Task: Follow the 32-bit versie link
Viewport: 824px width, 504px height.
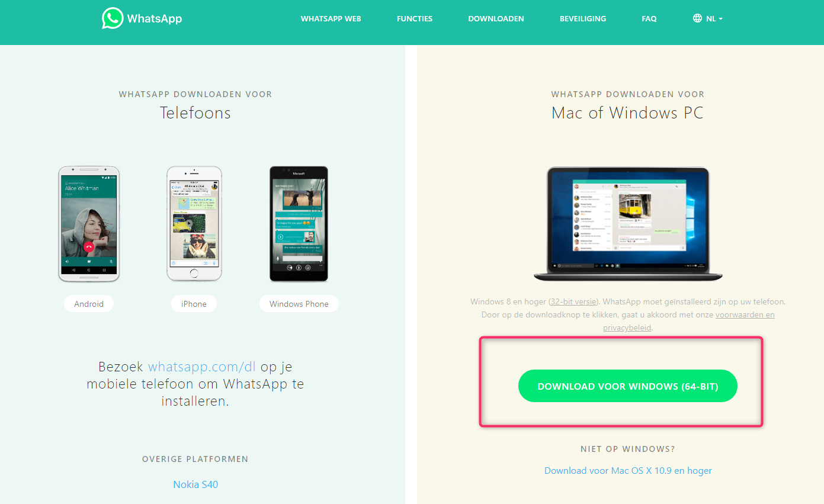Action: click(574, 301)
